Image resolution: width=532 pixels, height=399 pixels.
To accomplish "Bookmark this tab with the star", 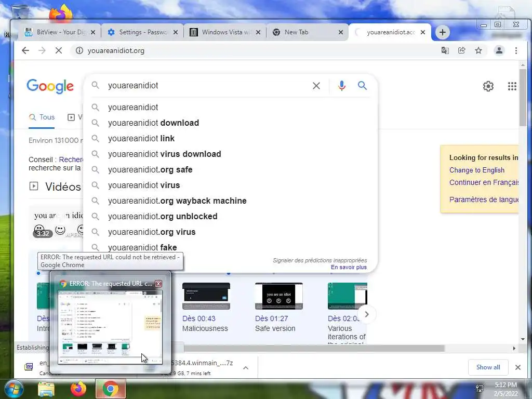I will tap(478, 50).
